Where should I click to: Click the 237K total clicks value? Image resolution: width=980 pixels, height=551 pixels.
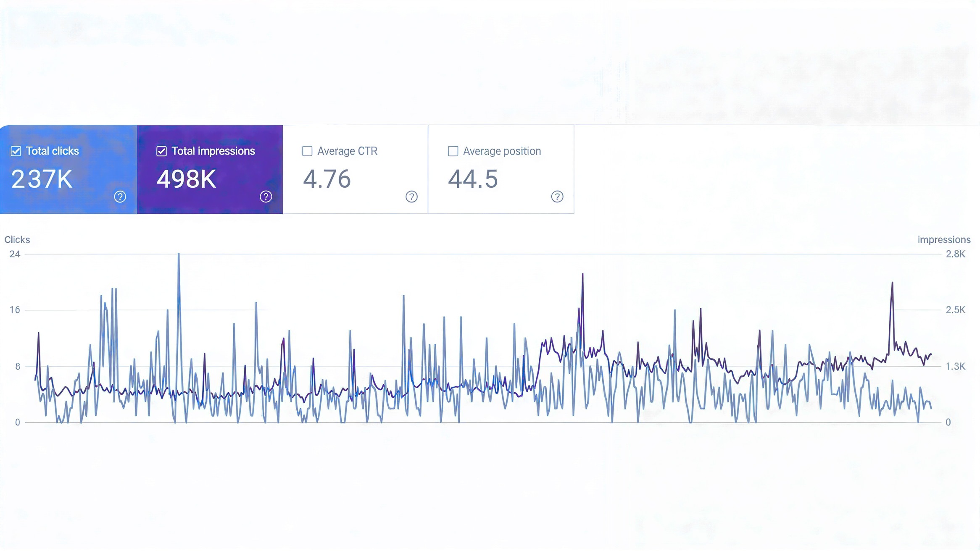click(x=42, y=179)
